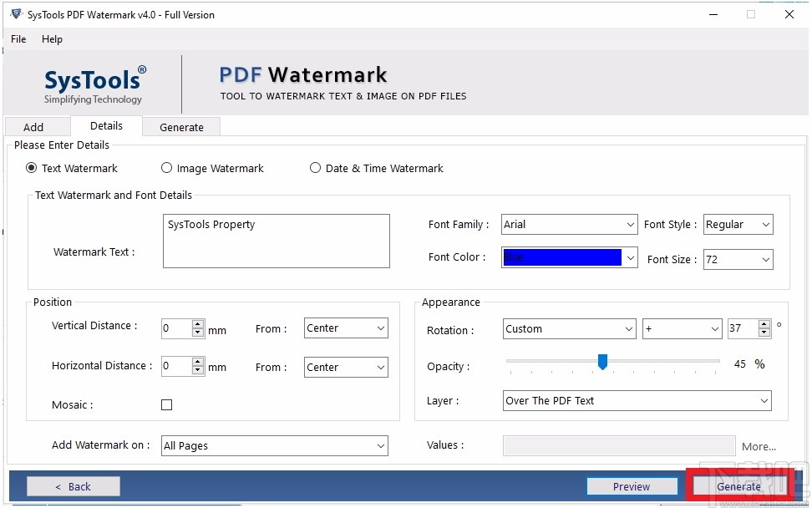812x508 pixels.
Task: Switch to the Add tab
Action: (x=37, y=126)
